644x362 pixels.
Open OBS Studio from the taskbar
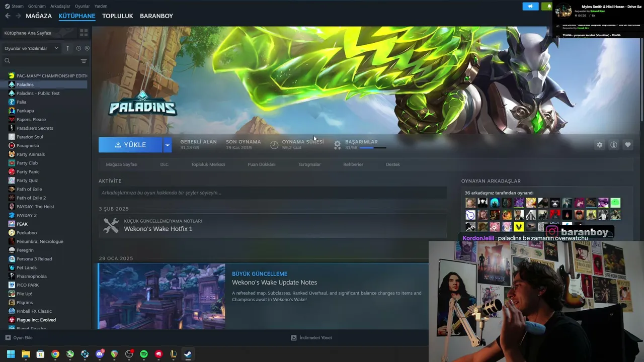pos(129,354)
